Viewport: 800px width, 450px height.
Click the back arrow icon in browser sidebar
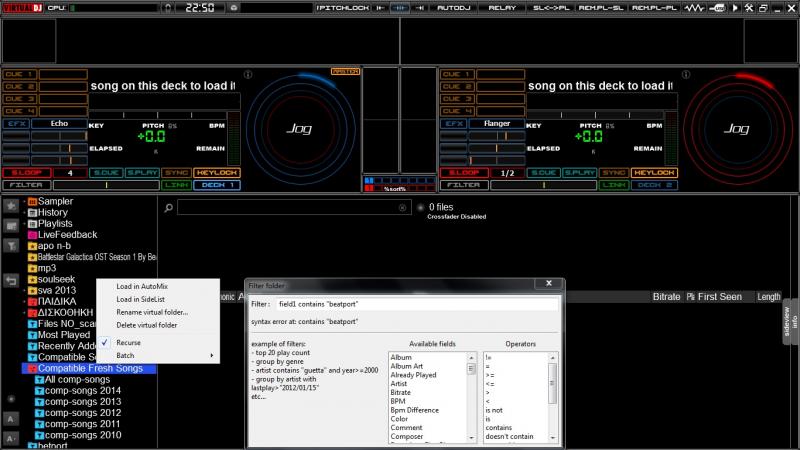[x=11, y=281]
